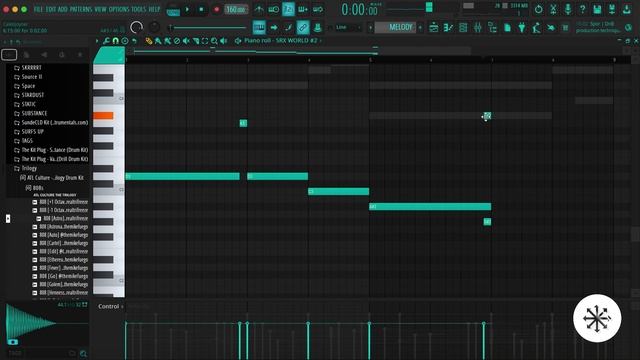Select the pencil Draw tool in piano roll
Viewport: 640px width, 360px height.
click(149, 41)
